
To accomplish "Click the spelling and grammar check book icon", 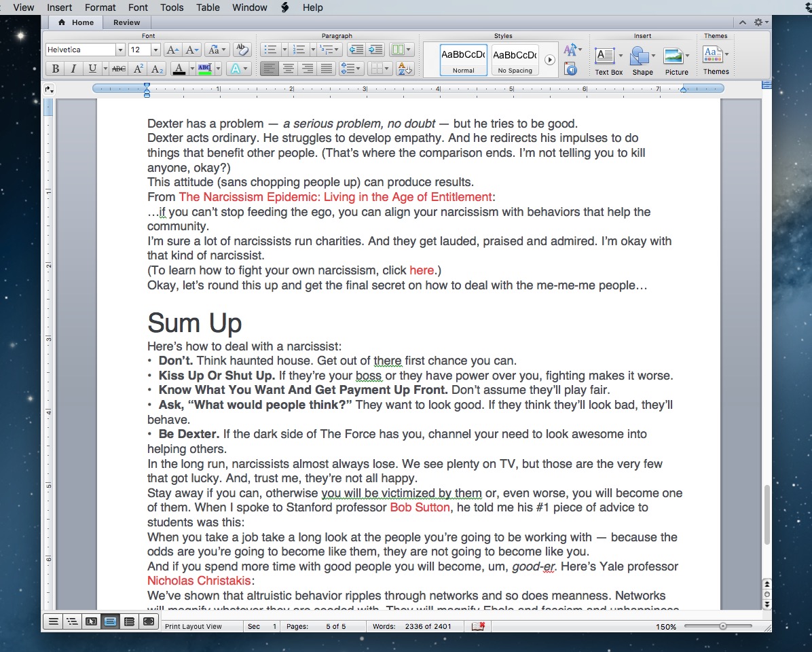I will pos(477,626).
